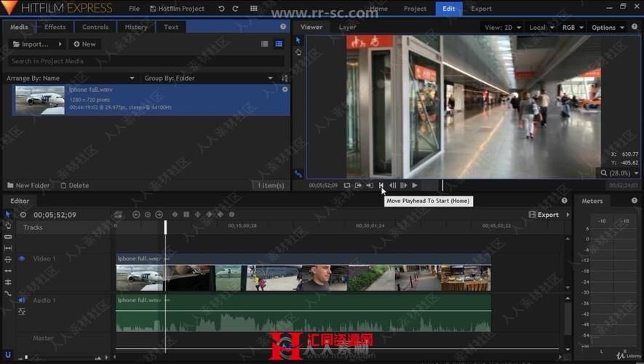644x364 pixels.
Task: Click the first diamond keyframe icon
Action: click(x=175, y=215)
